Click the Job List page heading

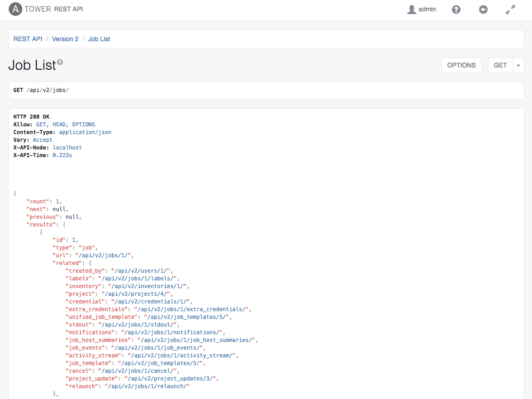click(x=32, y=65)
